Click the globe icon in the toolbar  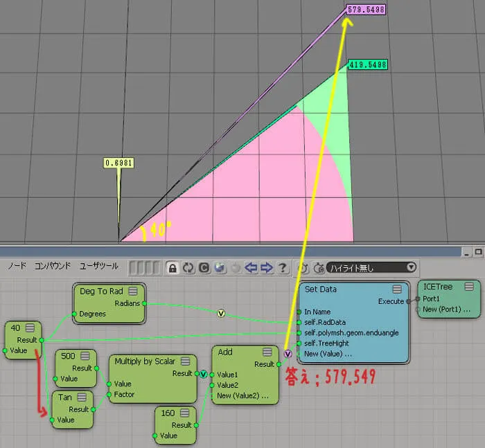point(220,268)
